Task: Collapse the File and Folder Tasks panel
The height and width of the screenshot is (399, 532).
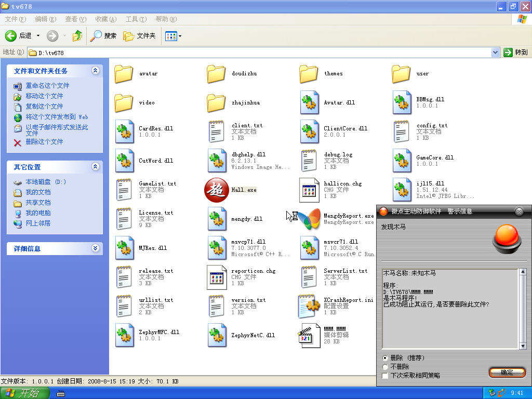Action: pyautogui.click(x=95, y=71)
